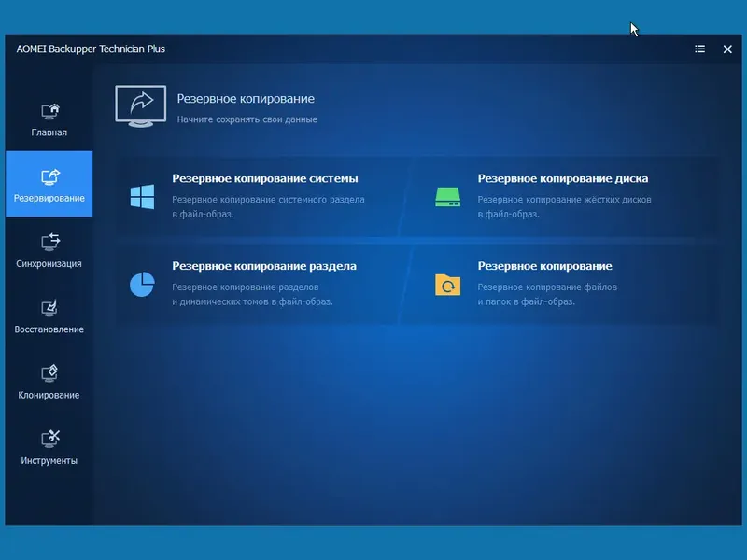Open the Инструменты tools icon
Image resolution: width=747 pixels, height=560 pixels.
click(x=49, y=439)
